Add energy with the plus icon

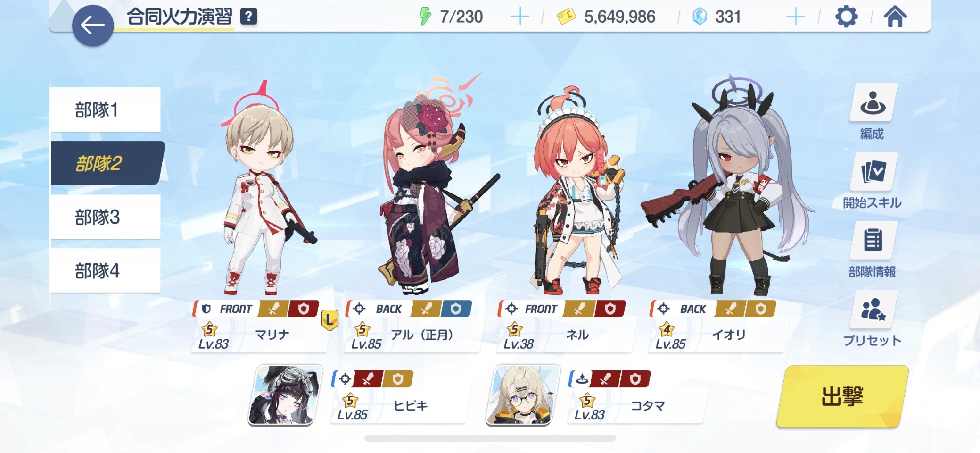pos(519,17)
